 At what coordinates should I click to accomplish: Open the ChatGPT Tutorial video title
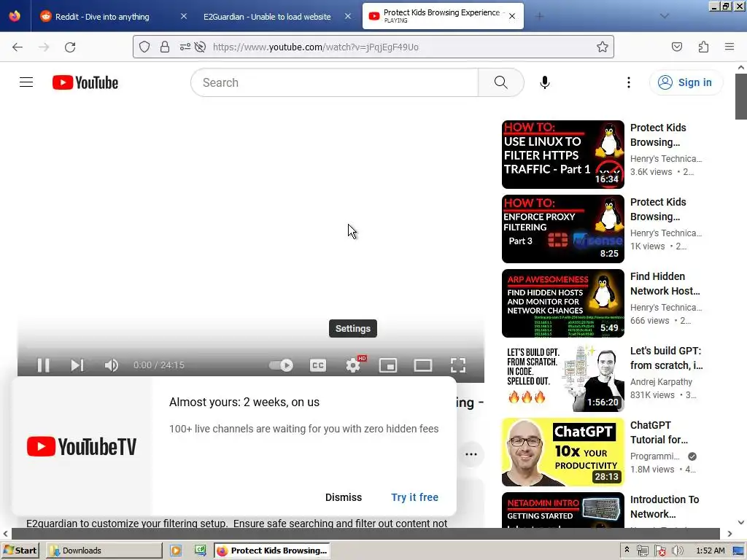[659, 432]
